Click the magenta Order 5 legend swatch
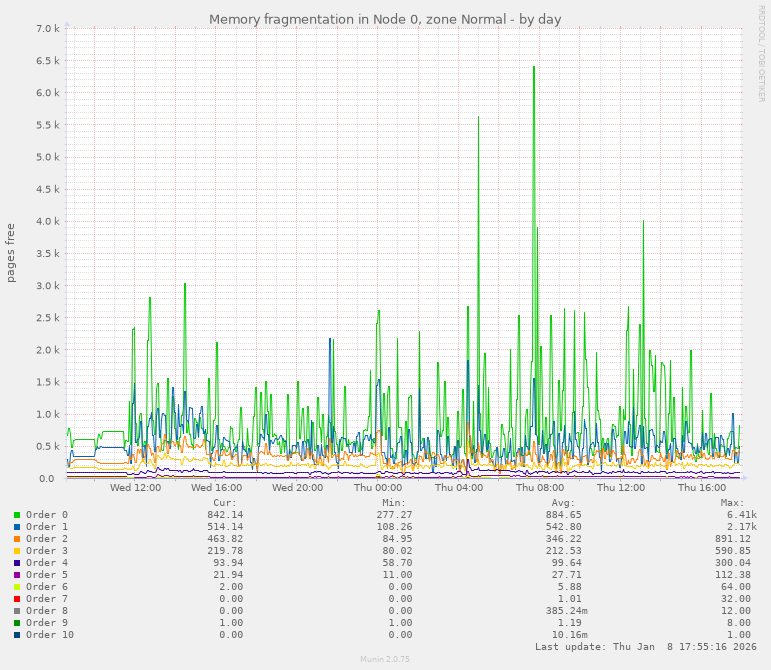 17,575
